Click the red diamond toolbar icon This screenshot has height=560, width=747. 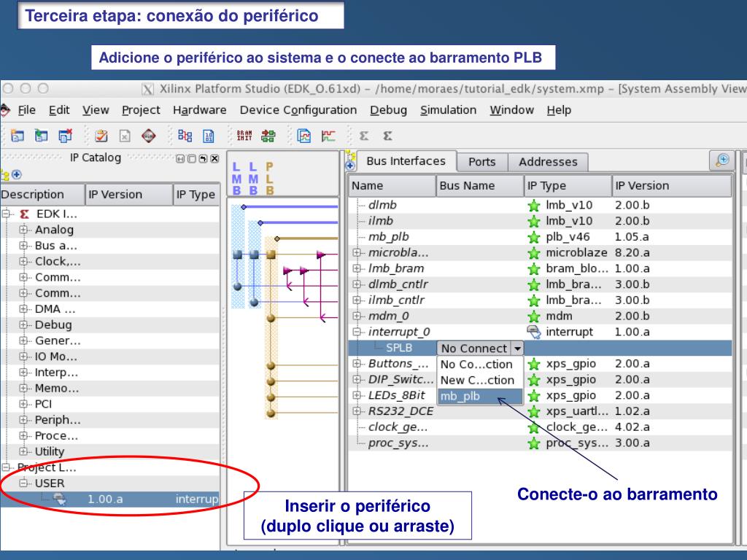tap(149, 136)
